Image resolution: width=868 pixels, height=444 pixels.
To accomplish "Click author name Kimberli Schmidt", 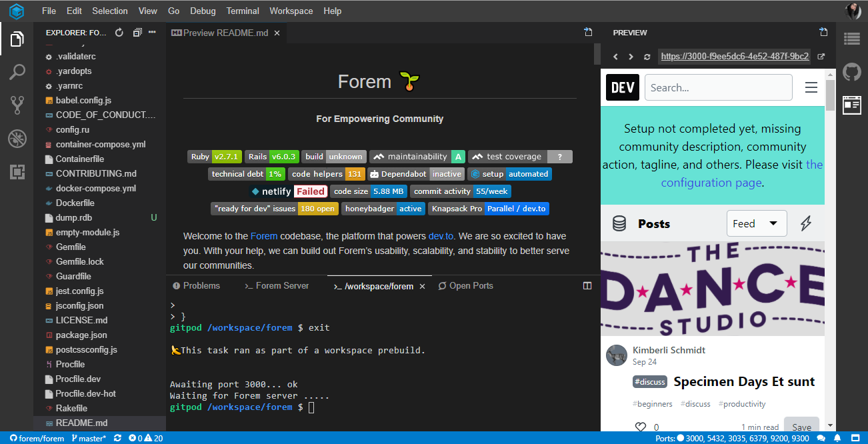I will [x=669, y=350].
